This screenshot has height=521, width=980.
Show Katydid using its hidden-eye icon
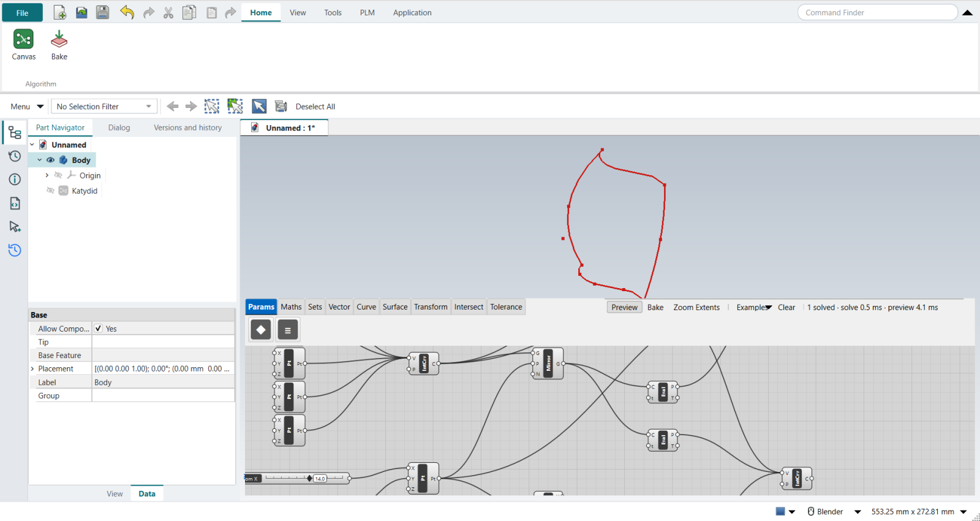coord(51,191)
